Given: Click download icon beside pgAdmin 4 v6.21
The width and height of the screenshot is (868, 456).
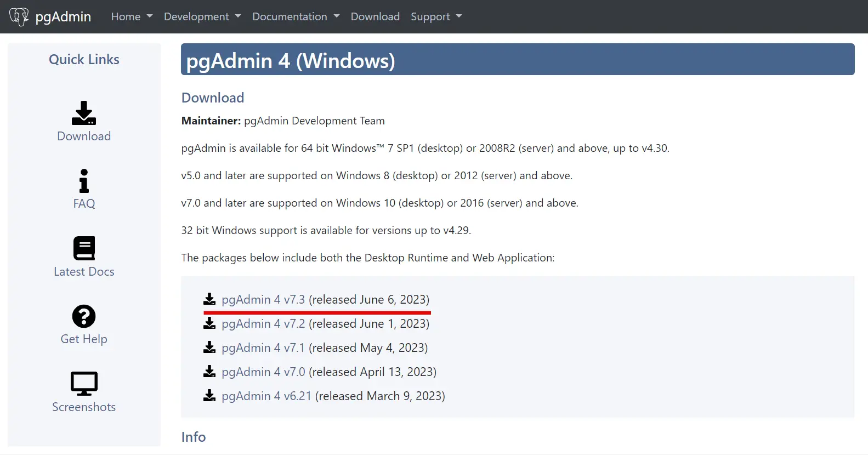Looking at the screenshot, I should 209,396.
